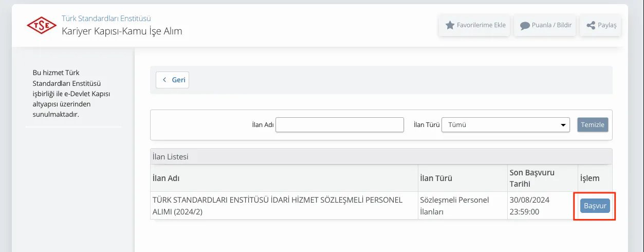Click the Kariyer Kapısı-Kamu İşe Alım title
644x252 pixels.
(x=122, y=31)
